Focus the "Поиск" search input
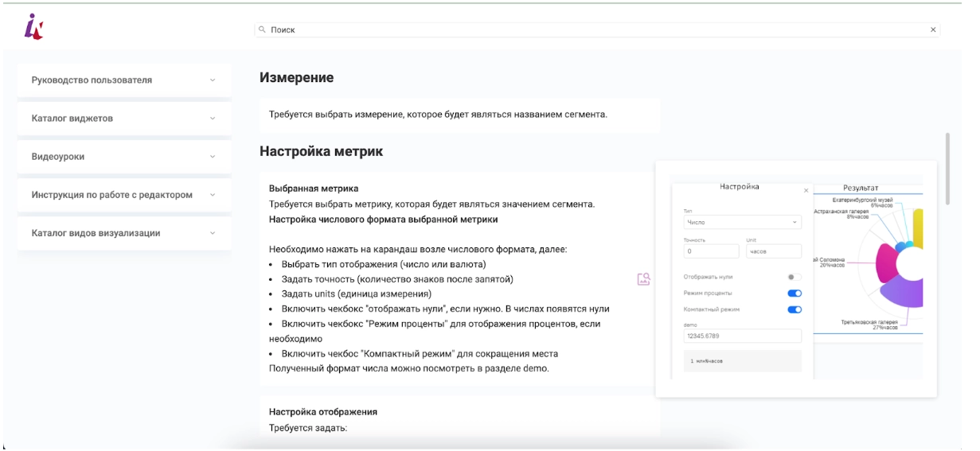This screenshot has height=451, width=980. (x=597, y=29)
